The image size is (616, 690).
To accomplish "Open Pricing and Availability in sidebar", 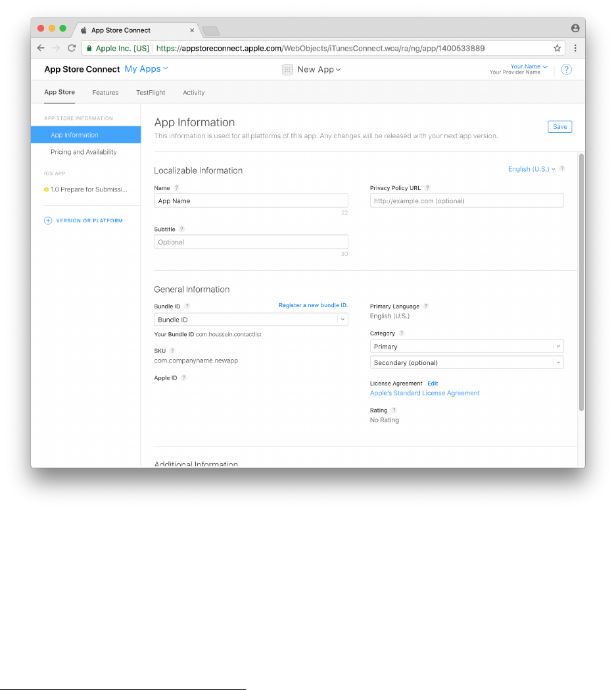I will click(x=83, y=152).
